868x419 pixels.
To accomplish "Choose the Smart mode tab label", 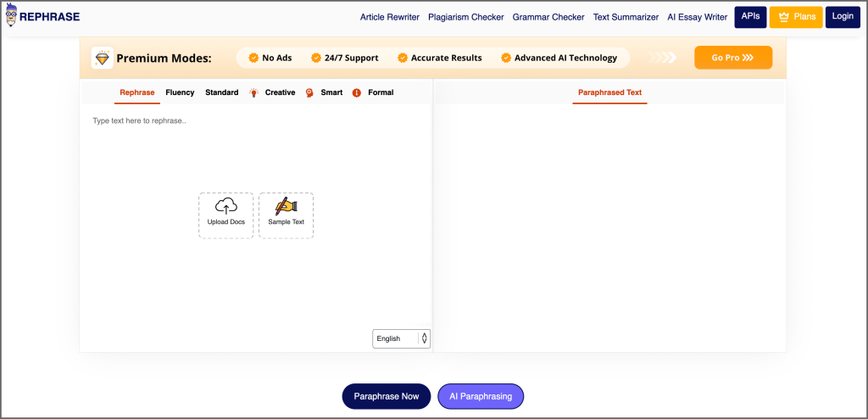I will (x=331, y=92).
